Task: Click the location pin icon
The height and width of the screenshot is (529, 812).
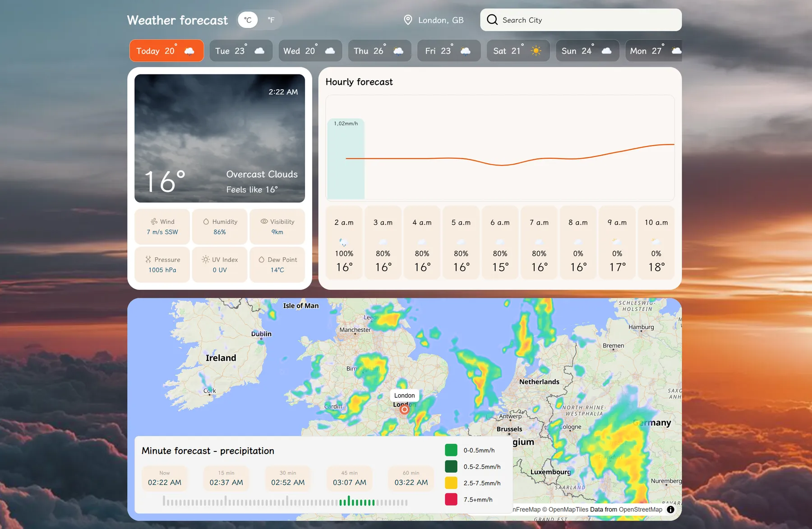Action: click(x=408, y=20)
